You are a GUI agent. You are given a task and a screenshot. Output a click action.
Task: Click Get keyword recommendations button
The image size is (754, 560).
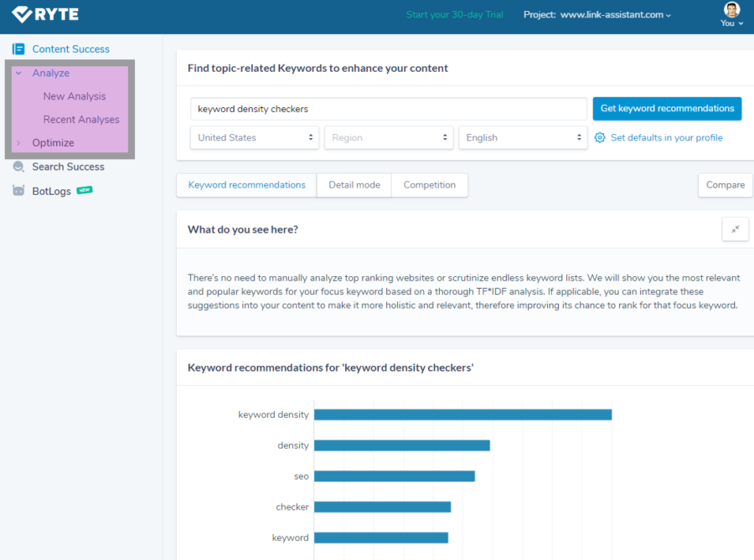pyautogui.click(x=667, y=109)
